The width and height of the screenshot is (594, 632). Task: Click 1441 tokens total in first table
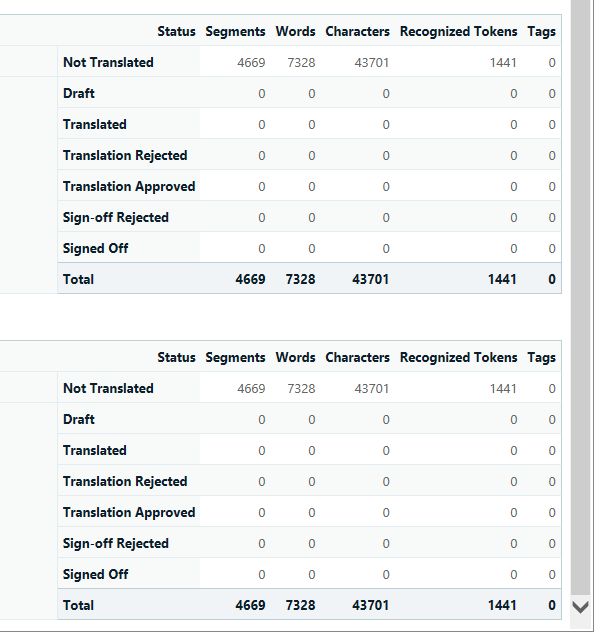pyautogui.click(x=502, y=279)
